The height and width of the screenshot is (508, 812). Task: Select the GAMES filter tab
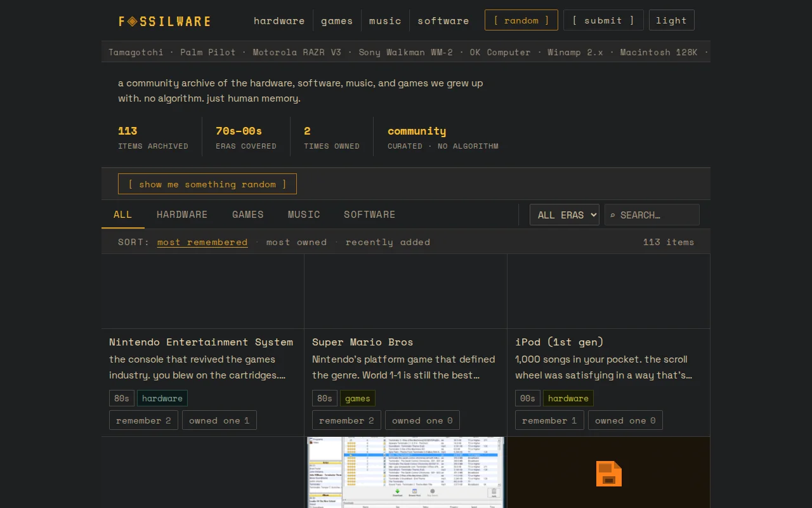coord(248,215)
